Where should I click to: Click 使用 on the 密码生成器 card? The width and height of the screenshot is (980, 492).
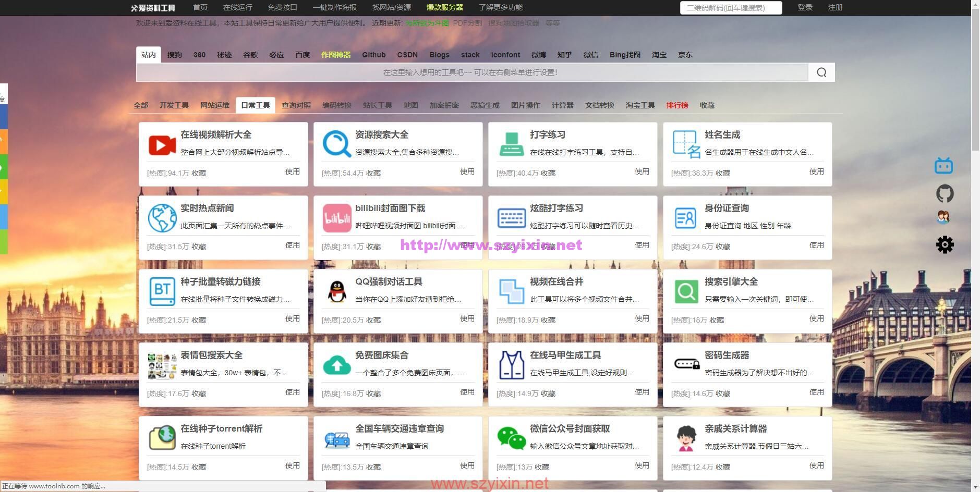(817, 392)
